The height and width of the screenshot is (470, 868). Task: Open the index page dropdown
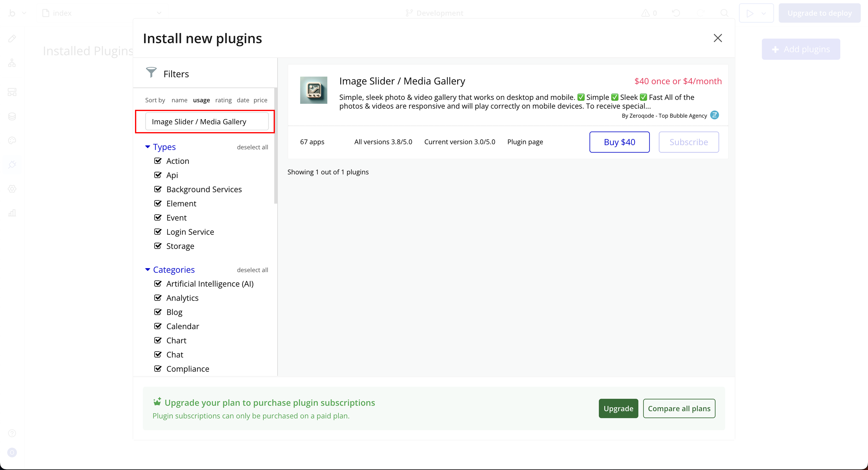click(x=159, y=13)
